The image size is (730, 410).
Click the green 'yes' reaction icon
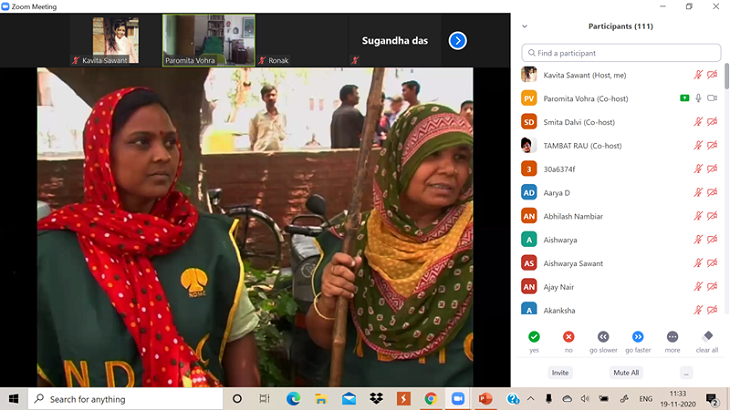(534, 337)
